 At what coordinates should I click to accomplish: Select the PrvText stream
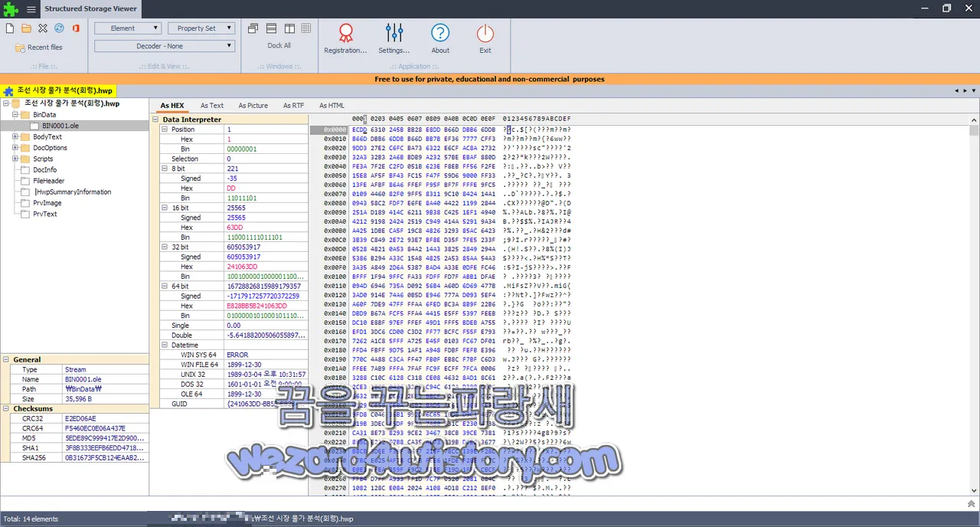pyautogui.click(x=44, y=214)
